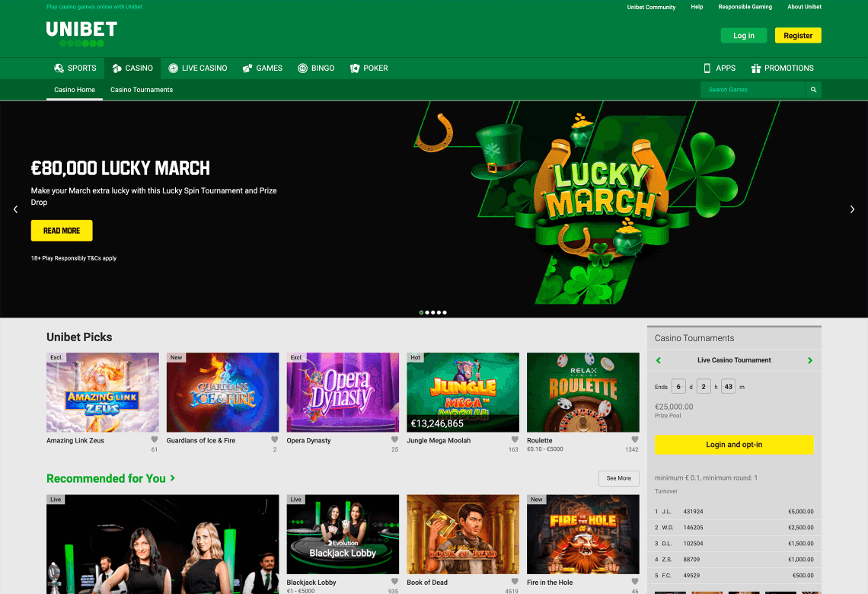Click the Search Games field
868x594 pixels.
[x=753, y=90]
